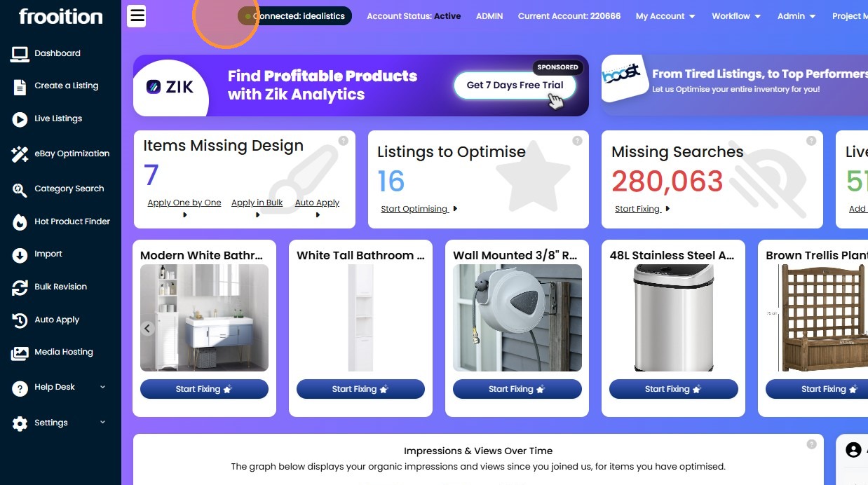Open the hamburger menu button
This screenshot has height=485, width=868.
[137, 15]
